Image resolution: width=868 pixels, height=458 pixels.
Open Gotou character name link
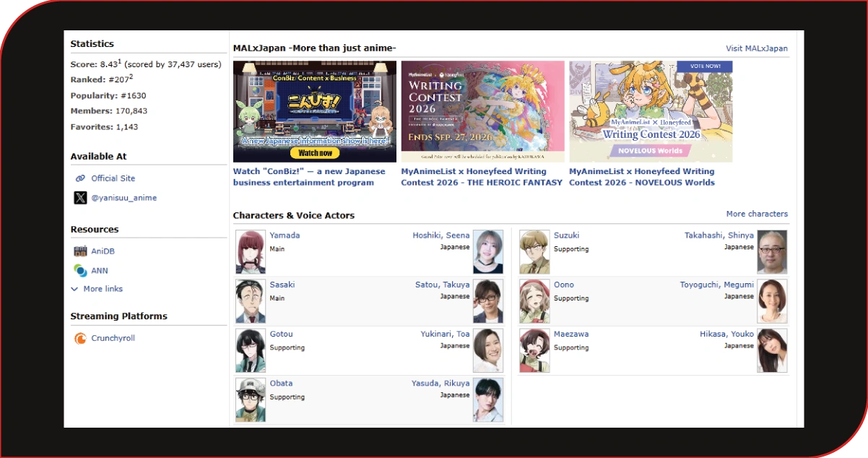pos(282,334)
